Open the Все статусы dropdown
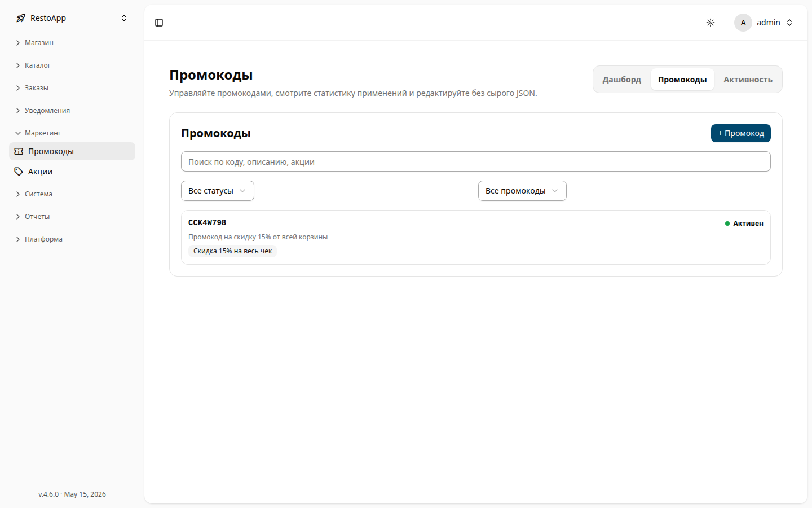This screenshot has height=508, width=812. (218, 191)
